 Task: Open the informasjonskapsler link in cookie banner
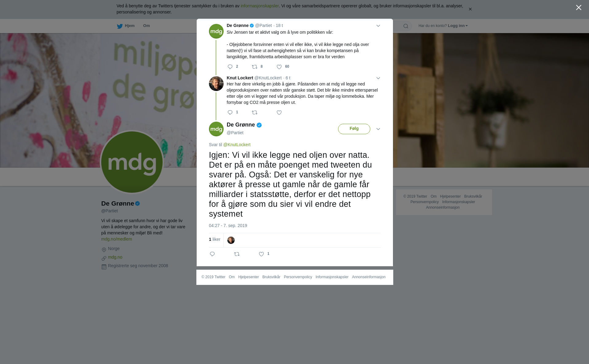(x=260, y=6)
